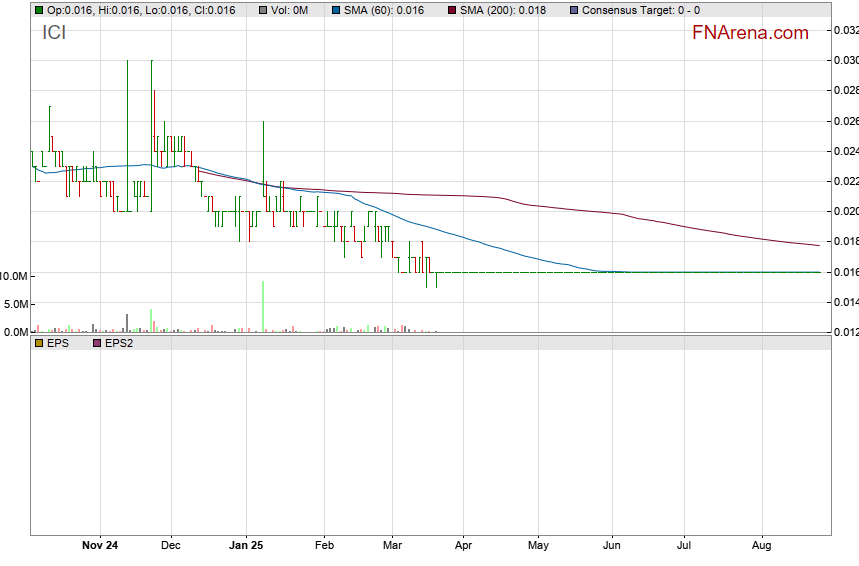
Task: Click the Aug date axis label
Action: click(761, 546)
